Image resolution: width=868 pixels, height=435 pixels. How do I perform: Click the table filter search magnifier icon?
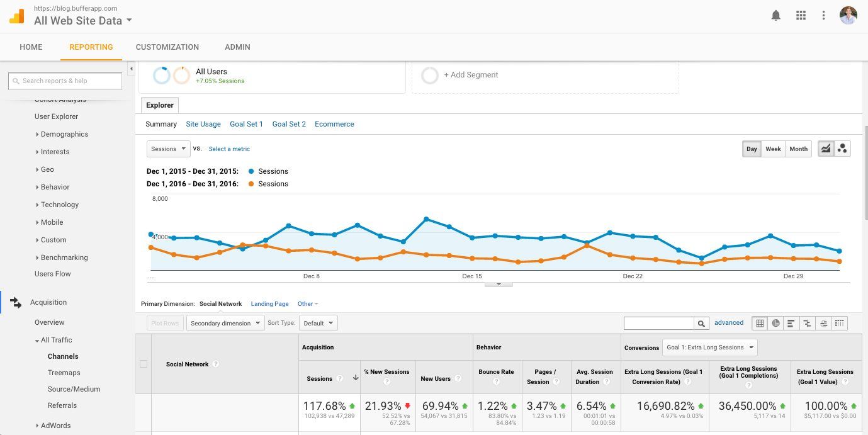pos(701,323)
